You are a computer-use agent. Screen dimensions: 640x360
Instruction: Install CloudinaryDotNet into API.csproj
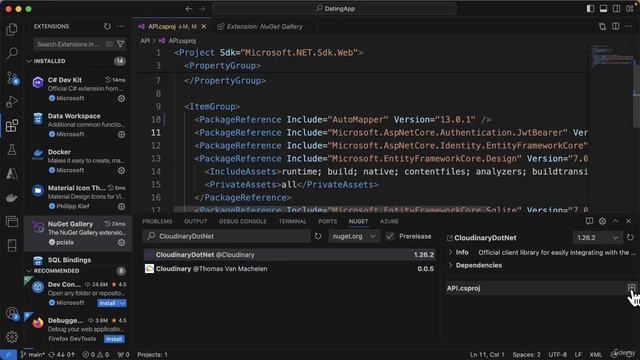[x=631, y=288]
